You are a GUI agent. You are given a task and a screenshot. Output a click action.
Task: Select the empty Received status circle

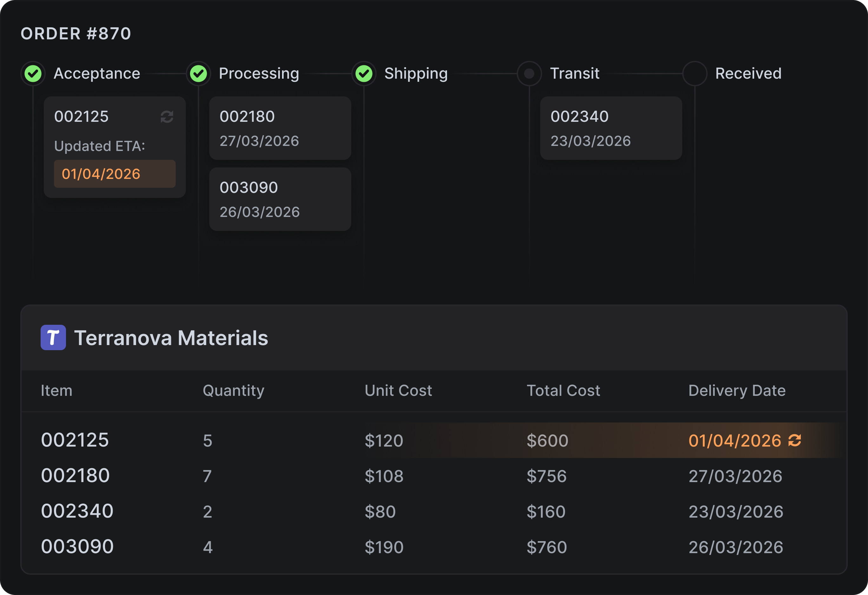pos(694,74)
